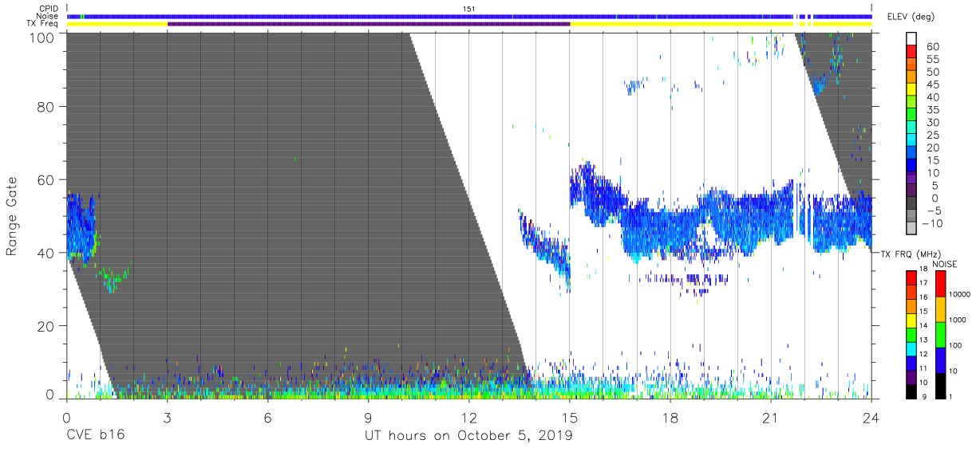Select the 'CVE b16' radar label
Image resolution: width=980 pixels, height=452 pixels.
tap(95, 436)
